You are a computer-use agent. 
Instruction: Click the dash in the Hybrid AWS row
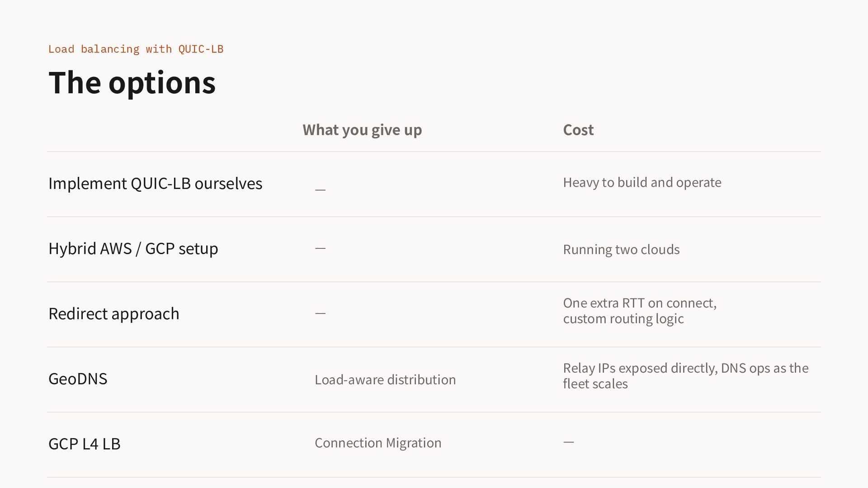[x=320, y=248]
